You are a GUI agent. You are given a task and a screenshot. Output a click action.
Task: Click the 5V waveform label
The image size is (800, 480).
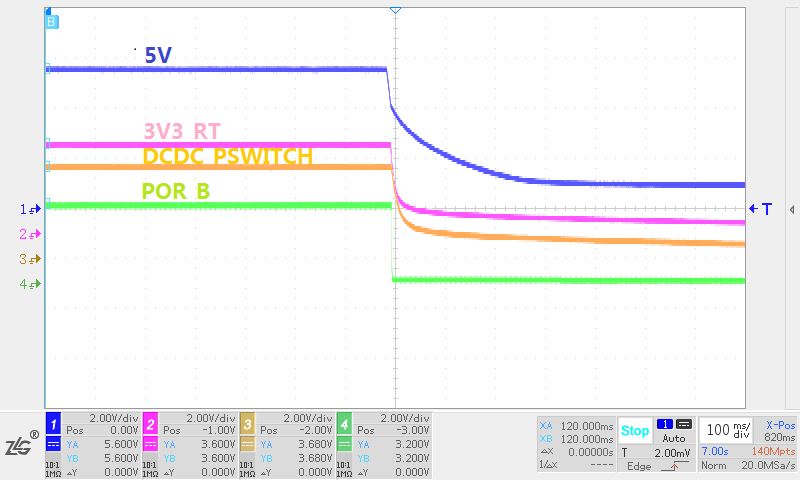click(x=158, y=55)
